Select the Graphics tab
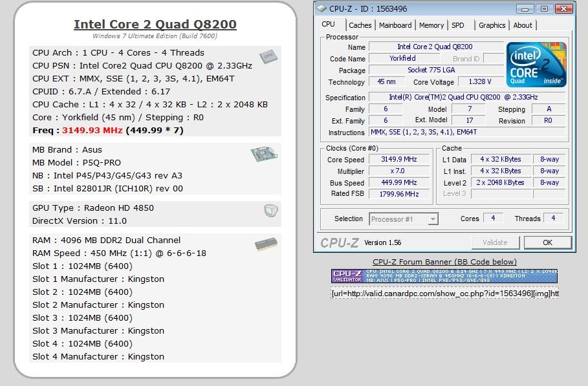The width and height of the screenshot is (588, 386). pyautogui.click(x=492, y=25)
